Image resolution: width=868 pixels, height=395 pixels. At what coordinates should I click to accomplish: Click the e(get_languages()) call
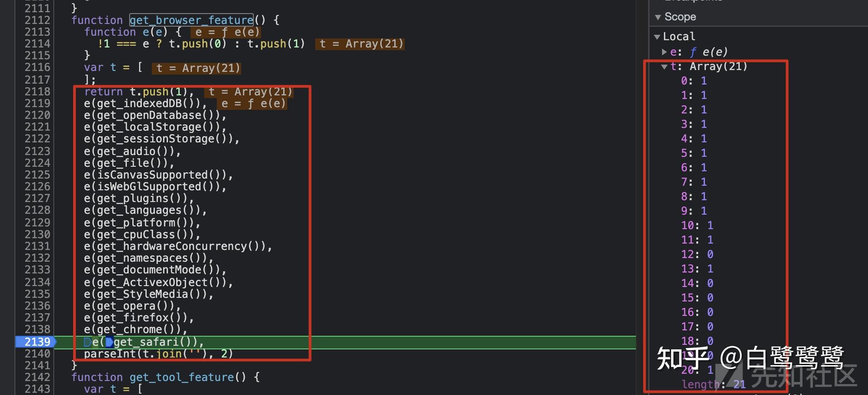(x=142, y=210)
